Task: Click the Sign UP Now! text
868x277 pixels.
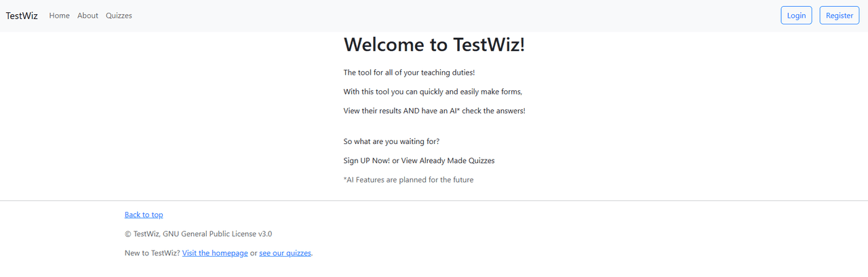Action: 367,161
